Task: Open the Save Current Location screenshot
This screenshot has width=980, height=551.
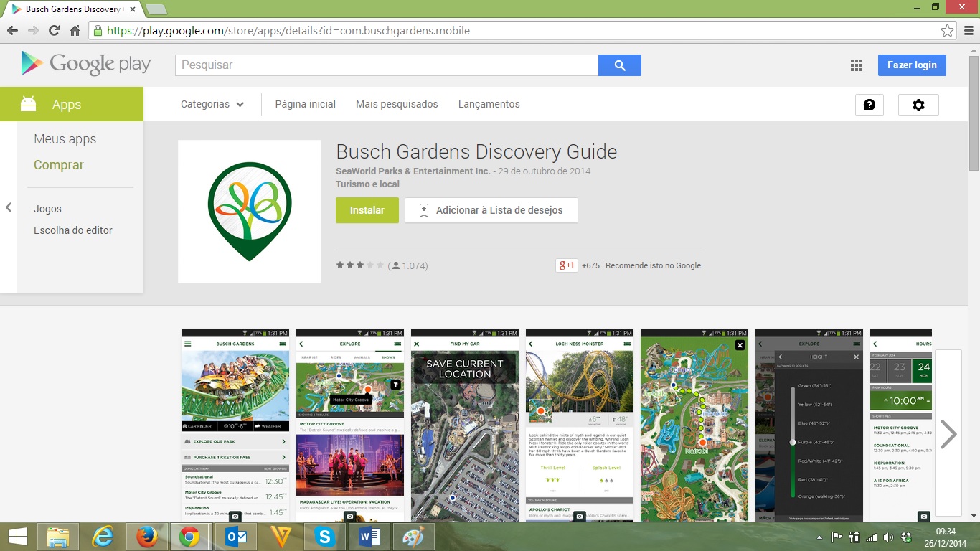Action: 465,425
